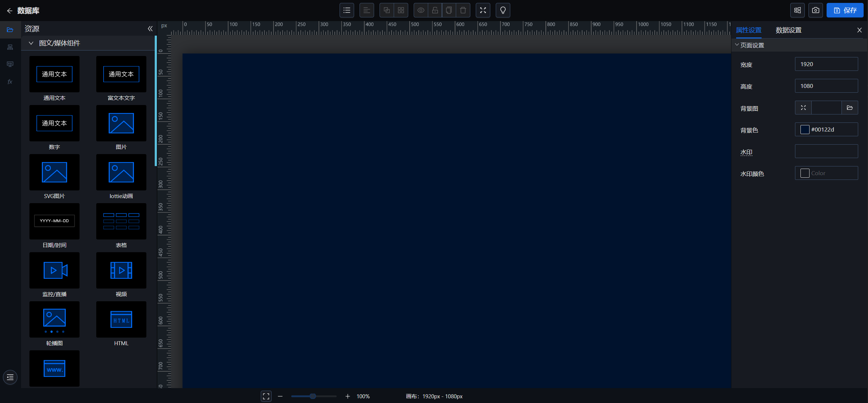Click the 宽度 input showing 1920
This screenshot has height=403, width=868.
pyautogui.click(x=826, y=64)
